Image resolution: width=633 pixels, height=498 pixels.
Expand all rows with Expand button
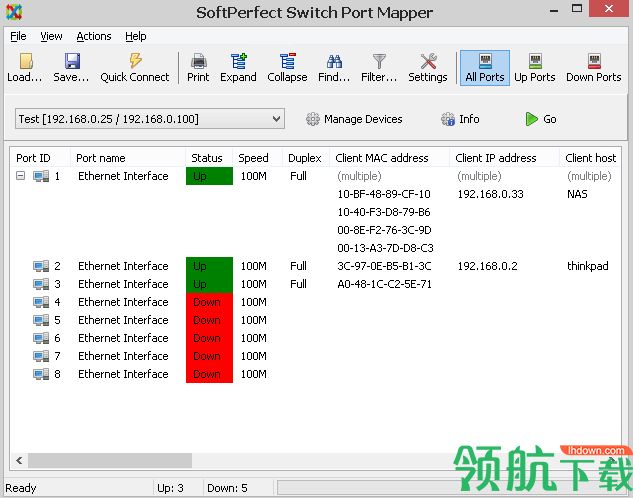(238, 67)
